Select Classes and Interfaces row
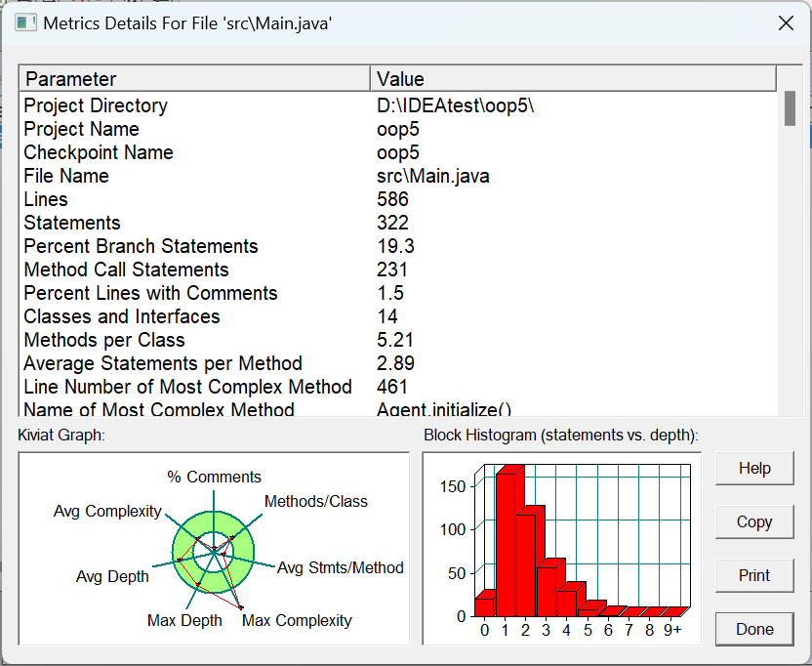 pyautogui.click(x=398, y=316)
